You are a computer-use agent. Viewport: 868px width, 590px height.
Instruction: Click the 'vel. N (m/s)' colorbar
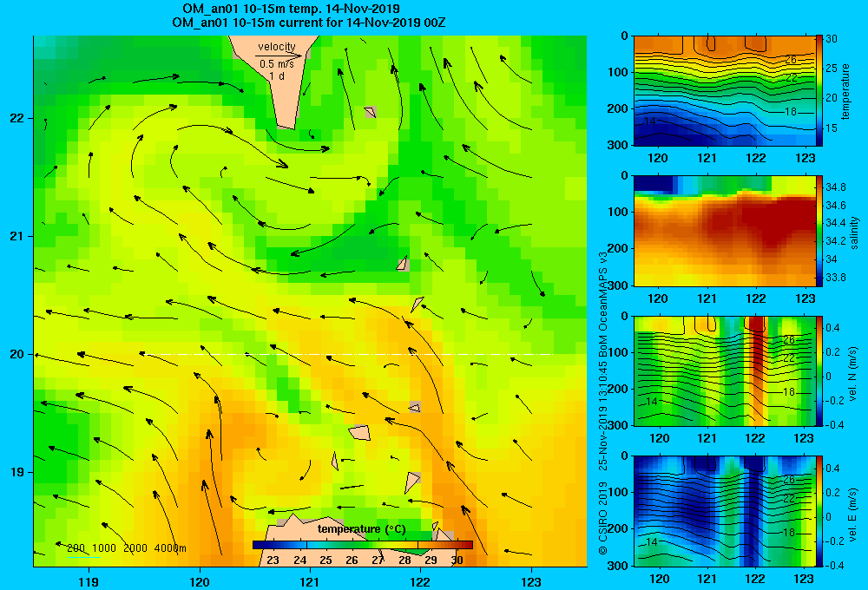[x=819, y=370]
